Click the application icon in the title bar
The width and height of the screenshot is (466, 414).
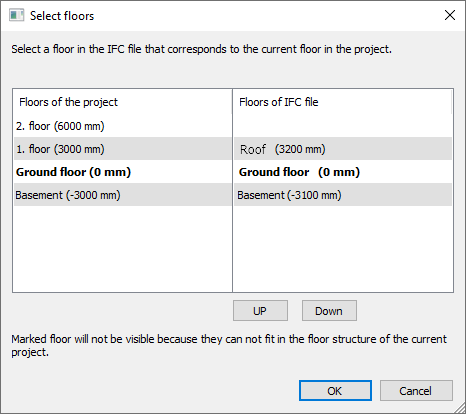[16, 15]
